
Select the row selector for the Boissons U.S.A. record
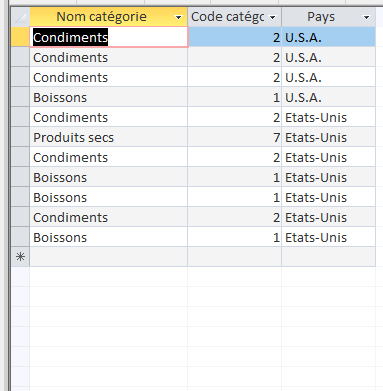point(20,97)
